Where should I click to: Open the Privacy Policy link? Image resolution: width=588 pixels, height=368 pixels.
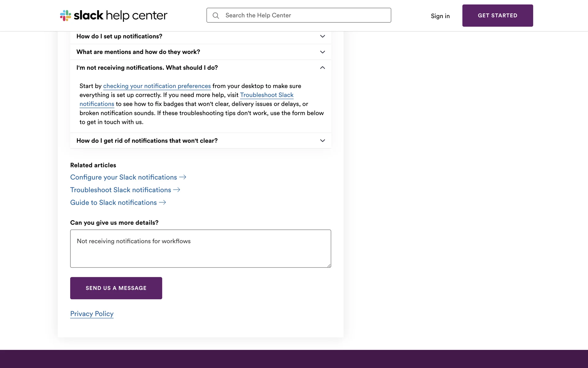(92, 314)
